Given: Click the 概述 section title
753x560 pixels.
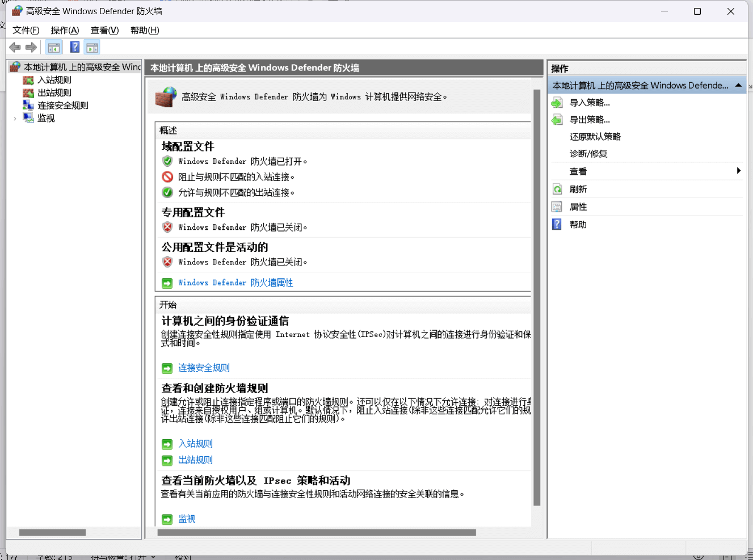Looking at the screenshot, I should (168, 130).
